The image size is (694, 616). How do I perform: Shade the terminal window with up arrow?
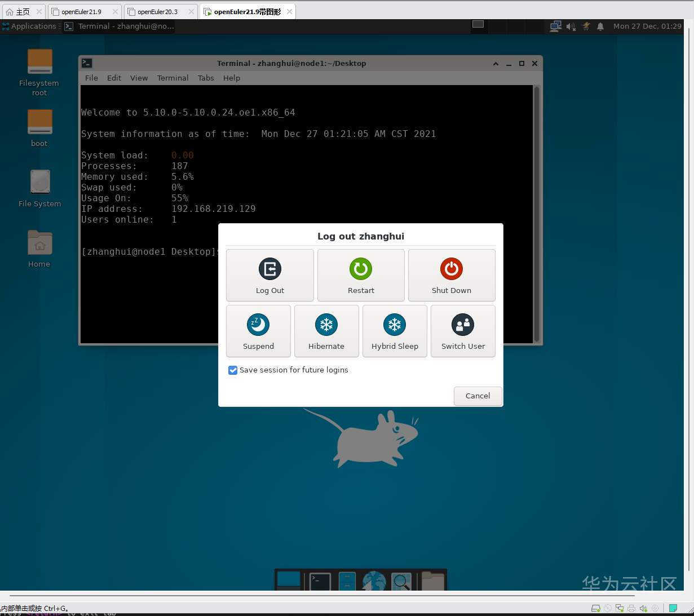pos(496,64)
